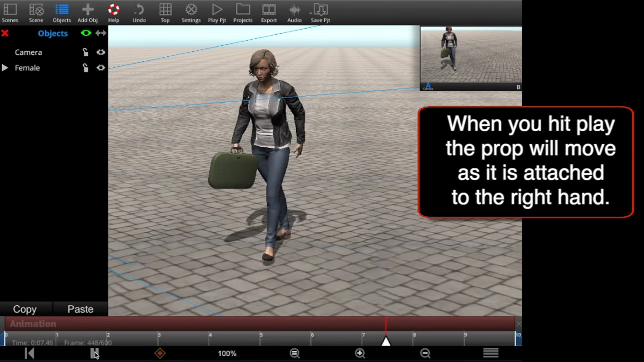This screenshot has height=362, width=644.
Task: Click the Paste button
Action: tap(80, 309)
